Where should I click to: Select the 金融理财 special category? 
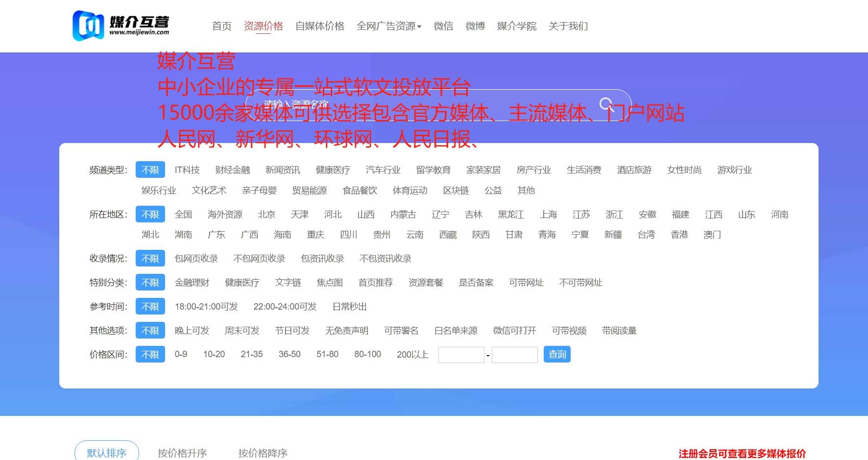[192, 283]
